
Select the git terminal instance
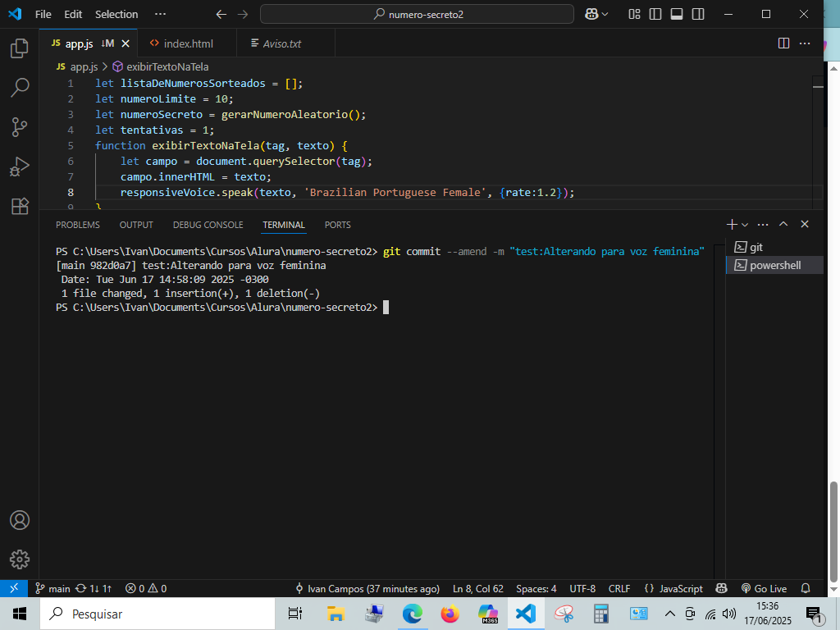click(x=774, y=247)
